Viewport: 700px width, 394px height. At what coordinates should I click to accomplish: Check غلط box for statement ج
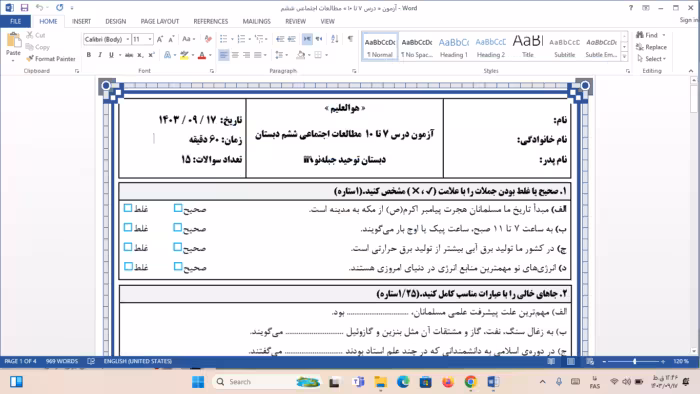(128, 247)
